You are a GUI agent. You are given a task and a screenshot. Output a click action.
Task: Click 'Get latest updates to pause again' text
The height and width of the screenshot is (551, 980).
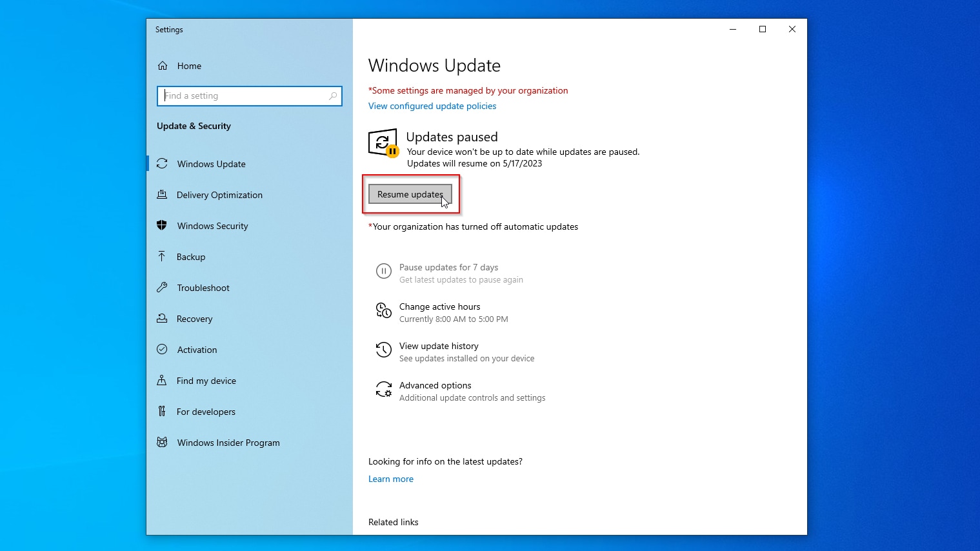tap(461, 279)
